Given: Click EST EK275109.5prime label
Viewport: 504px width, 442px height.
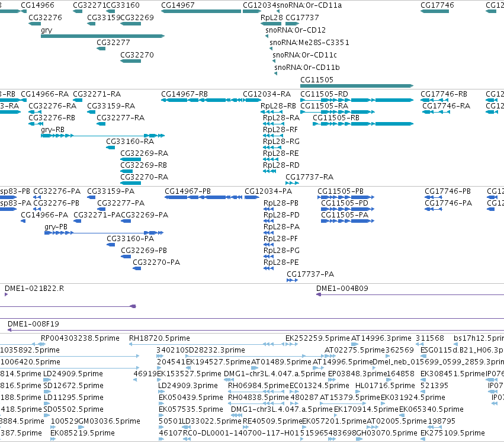Looking at the screenshot, I should (452, 433).
